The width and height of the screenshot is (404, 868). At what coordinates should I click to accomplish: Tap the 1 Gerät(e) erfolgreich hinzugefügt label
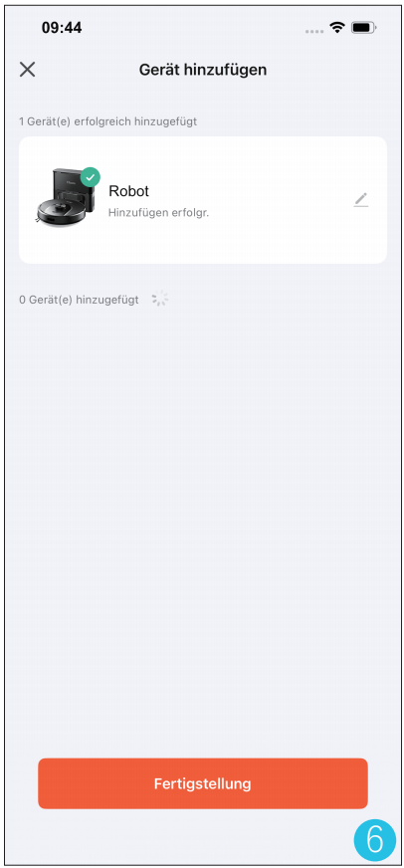pyautogui.click(x=107, y=121)
